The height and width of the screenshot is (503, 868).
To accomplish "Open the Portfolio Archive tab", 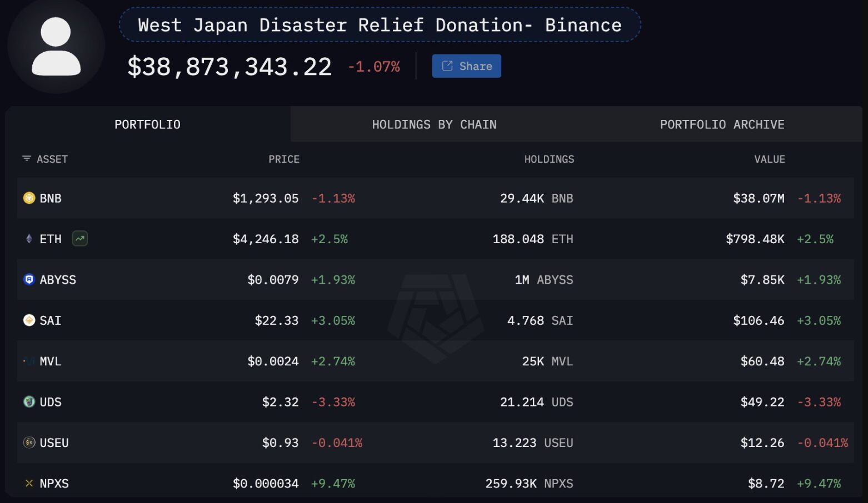I will coord(722,124).
